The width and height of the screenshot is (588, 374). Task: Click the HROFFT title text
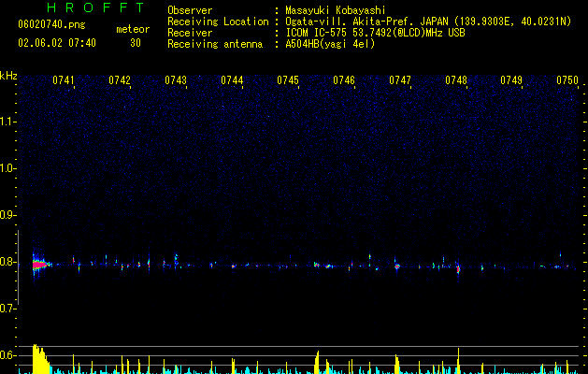click(96, 7)
